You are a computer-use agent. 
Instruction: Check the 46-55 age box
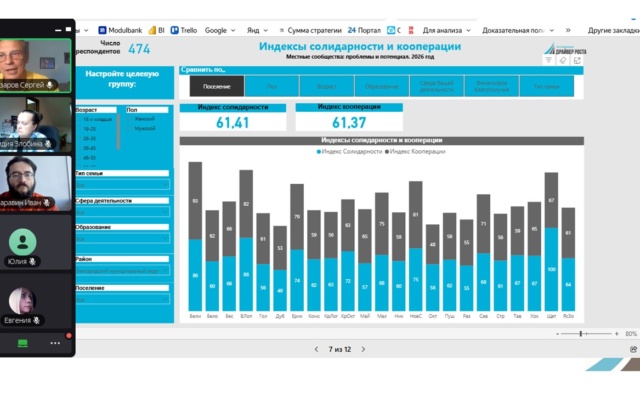pos(80,158)
